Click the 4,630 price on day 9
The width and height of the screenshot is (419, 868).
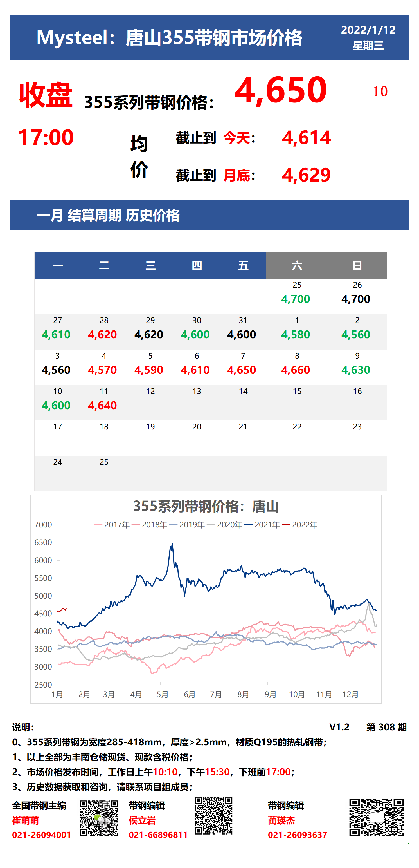(x=356, y=370)
